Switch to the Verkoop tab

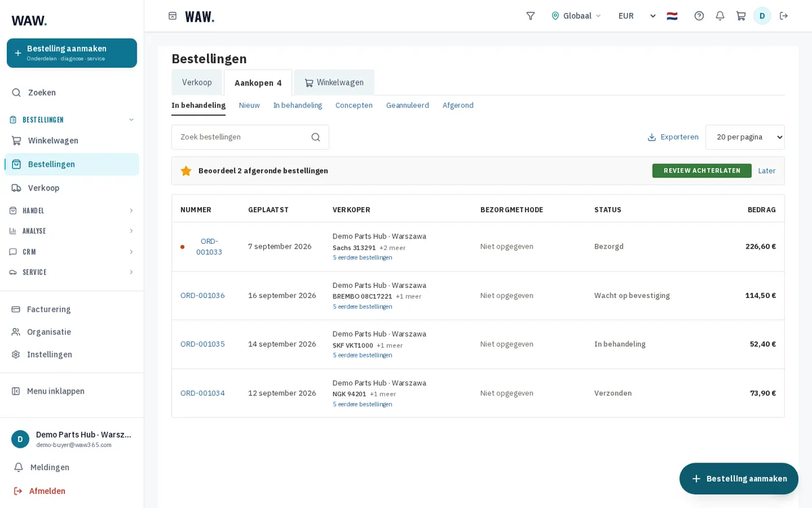tap(197, 83)
